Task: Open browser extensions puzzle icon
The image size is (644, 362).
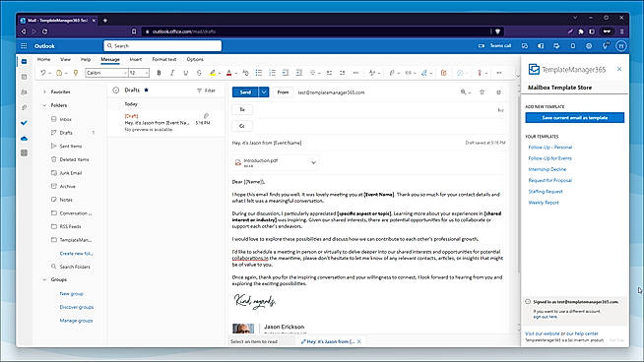Action: [581, 31]
